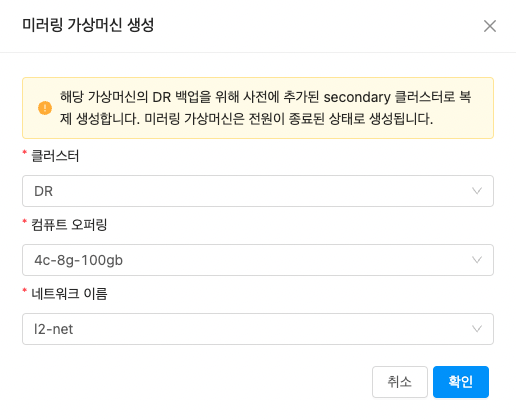Open the 네트워크 이름 select box
516x419 pixels.
(x=258, y=329)
